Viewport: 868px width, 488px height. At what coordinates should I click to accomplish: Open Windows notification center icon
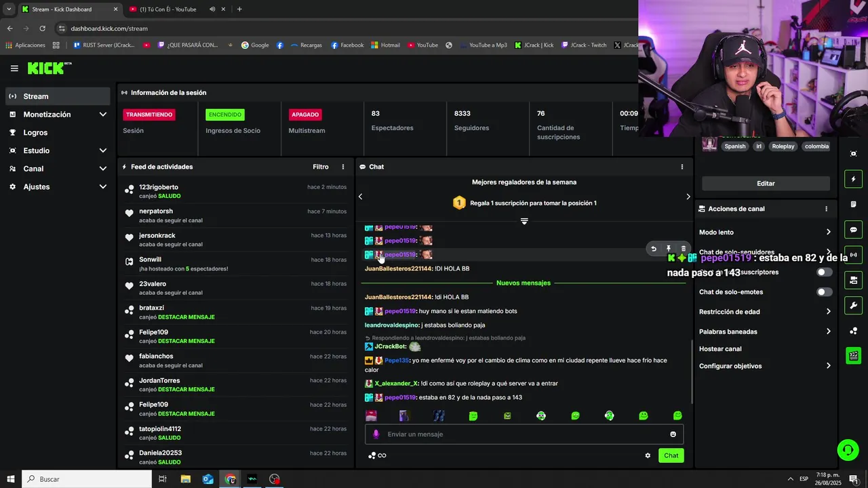854,479
